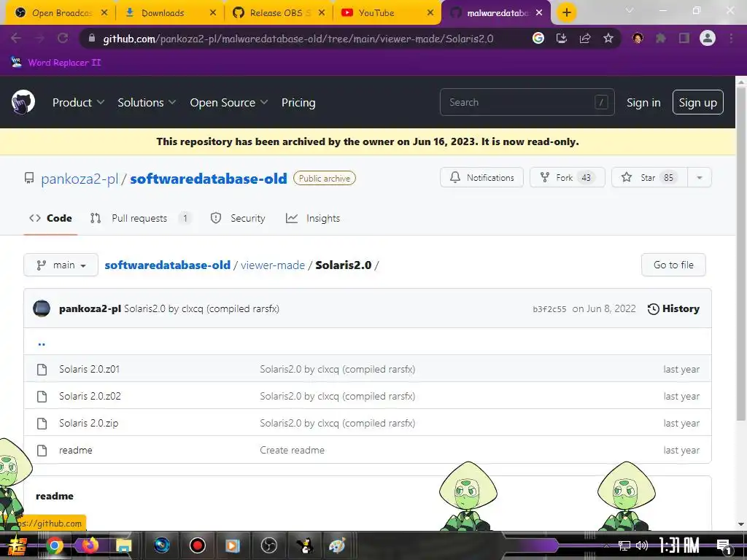Click the Fork button
Image resolution: width=747 pixels, height=560 pixels.
567,178
